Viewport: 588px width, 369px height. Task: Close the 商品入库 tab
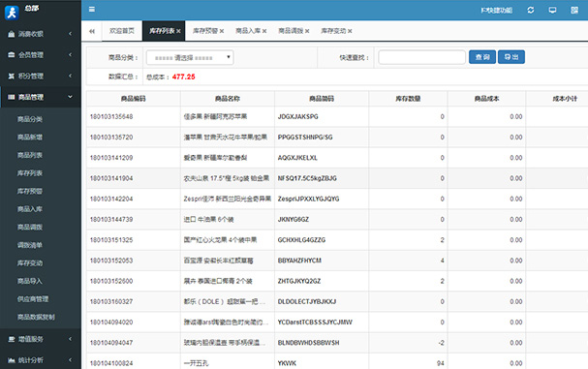264,31
